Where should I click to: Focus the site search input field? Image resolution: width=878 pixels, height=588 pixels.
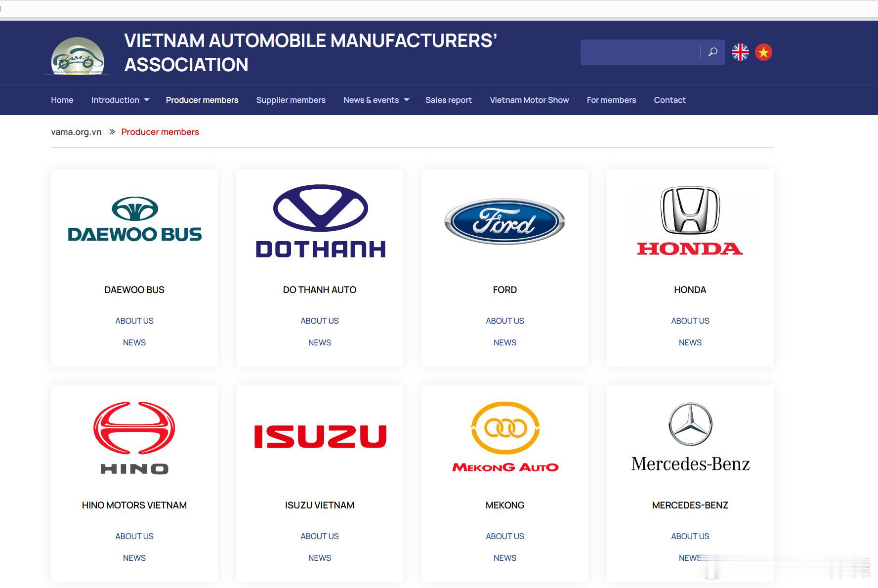(x=640, y=52)
